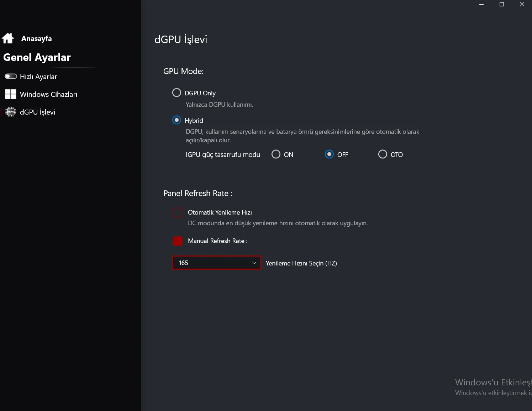Click the Windows Cihazları logo icon
This screenshot has height=411, width=532.
(x=11, y=94)
